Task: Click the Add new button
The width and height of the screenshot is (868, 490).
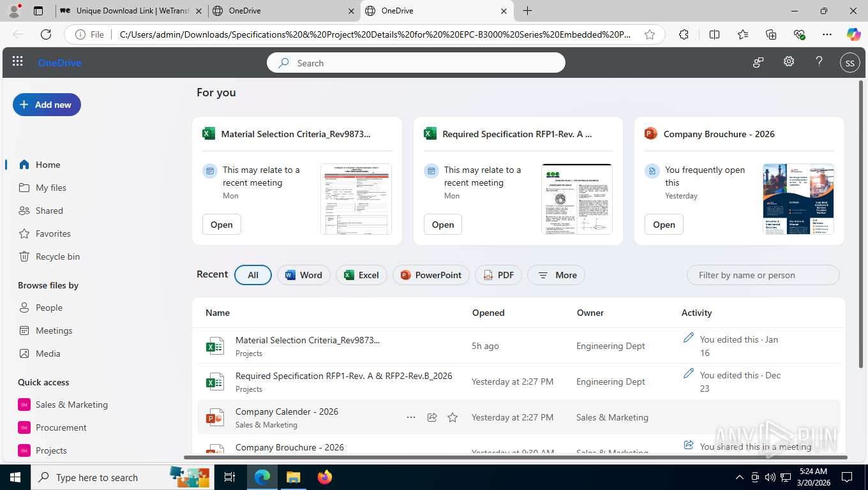Action: click(x=47, y=105)
